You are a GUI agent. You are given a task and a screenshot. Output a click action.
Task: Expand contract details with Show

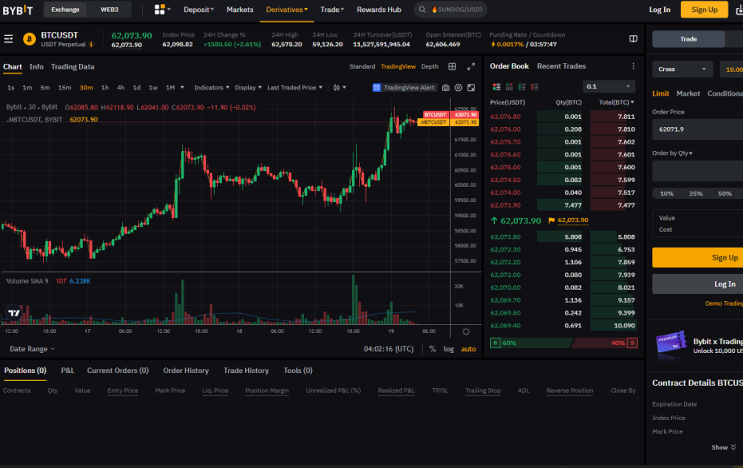point(723,447)
